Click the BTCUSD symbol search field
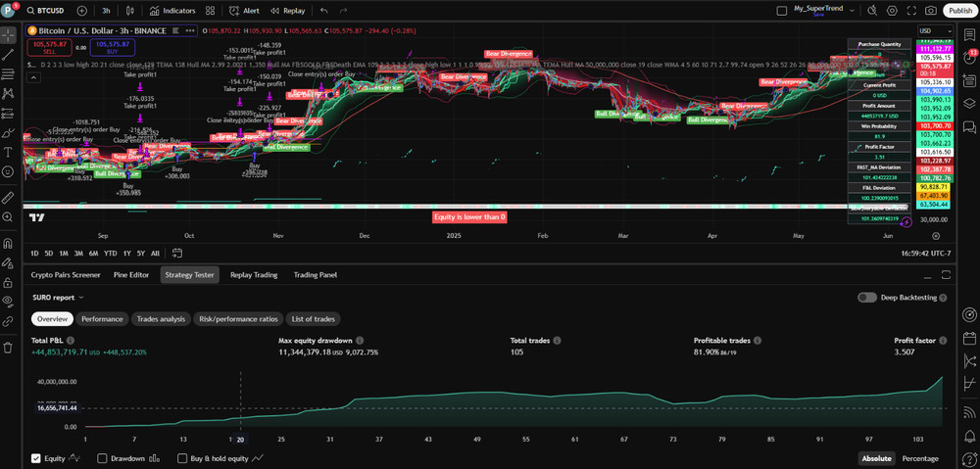This screenshot has height=469, width=980. pos(48,11)
